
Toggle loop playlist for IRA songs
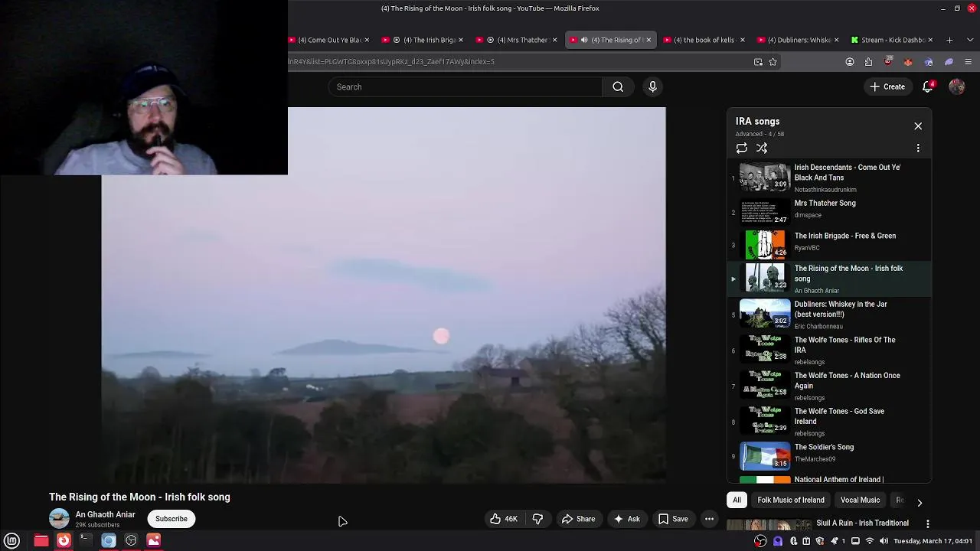pos(741,148)
